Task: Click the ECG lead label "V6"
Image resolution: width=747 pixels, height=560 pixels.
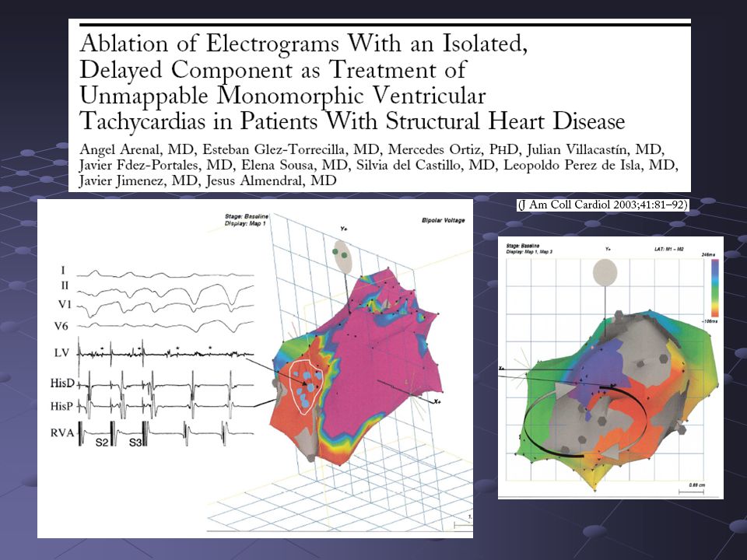Action: click(61, 326)
